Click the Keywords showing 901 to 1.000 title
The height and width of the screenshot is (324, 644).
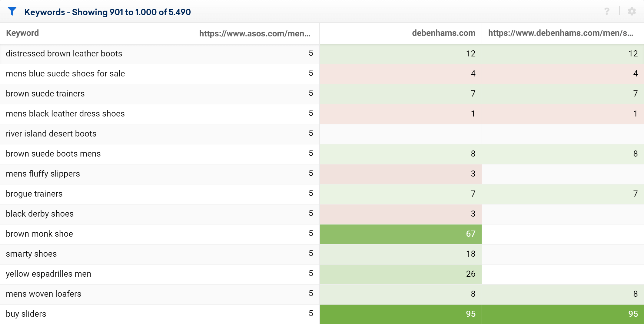[108, 12]
